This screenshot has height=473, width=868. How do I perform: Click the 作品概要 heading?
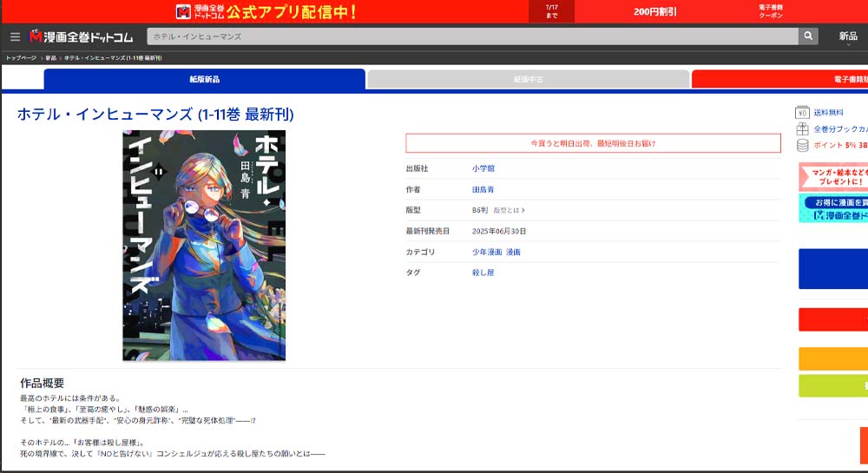pos(42,383)
